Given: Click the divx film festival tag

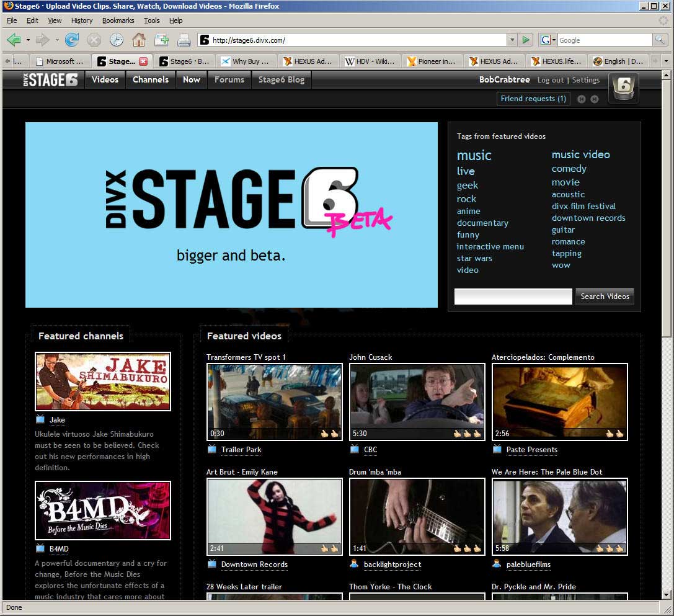Looking at the screenshot, I should (x=583, y=206).
